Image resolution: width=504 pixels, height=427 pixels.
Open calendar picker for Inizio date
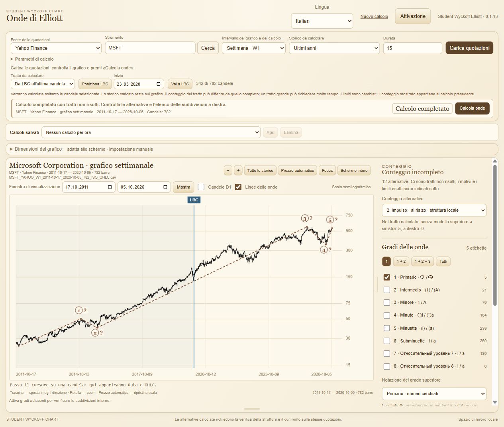pyautogui.click(x=159, y=84)
